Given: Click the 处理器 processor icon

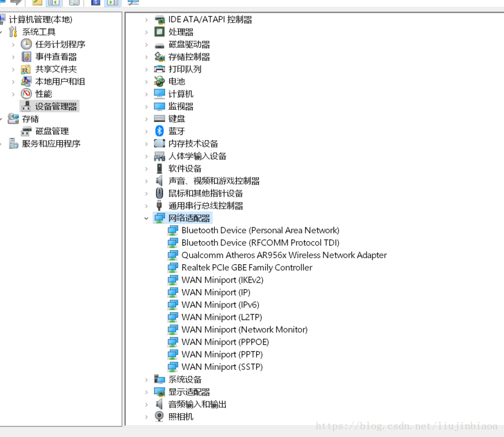Looking at the screenshot, I should (160, 32).
